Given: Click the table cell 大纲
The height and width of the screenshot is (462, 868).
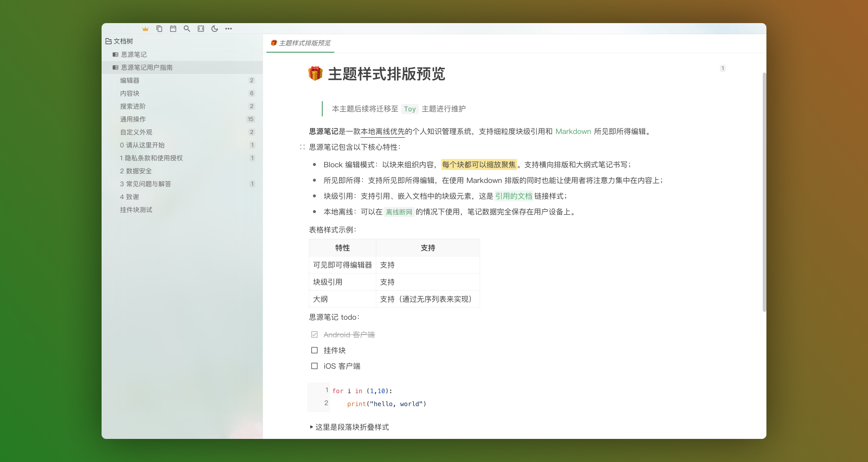Looking at the screenshot, I should 343,299.
